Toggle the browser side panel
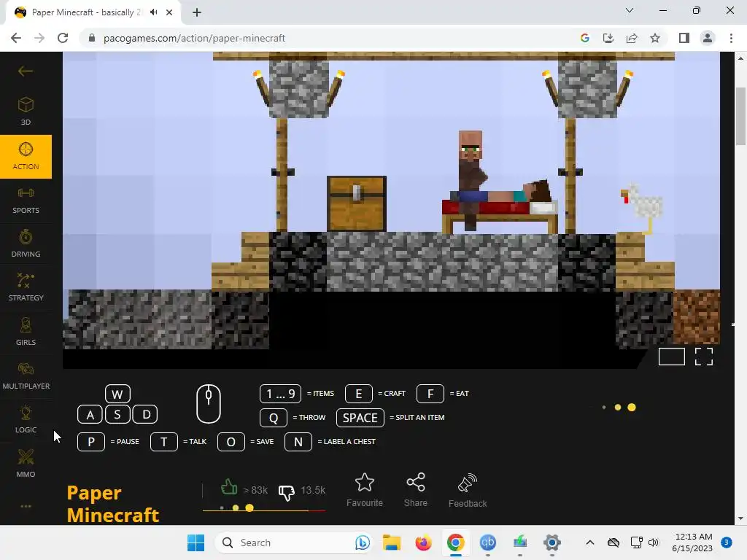Image resolution: width=747 pixels, height=560 pixels. tap(684, 38)
